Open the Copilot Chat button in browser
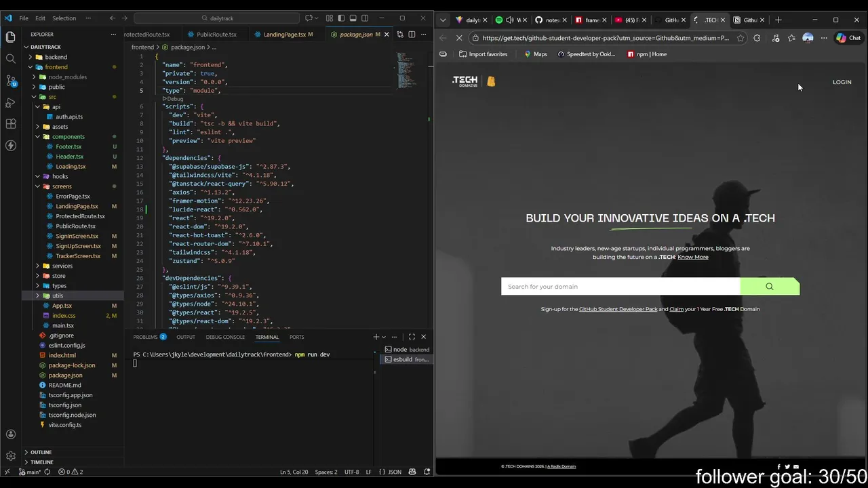This screenshot has width=868, height=488. (x=848, y=38)
